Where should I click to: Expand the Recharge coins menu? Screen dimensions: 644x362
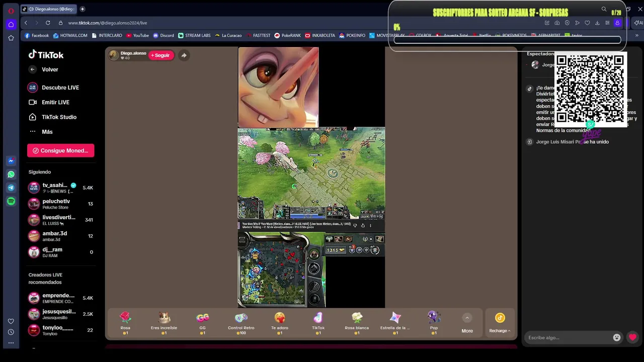pyautogui.click(x=500, y=323)
